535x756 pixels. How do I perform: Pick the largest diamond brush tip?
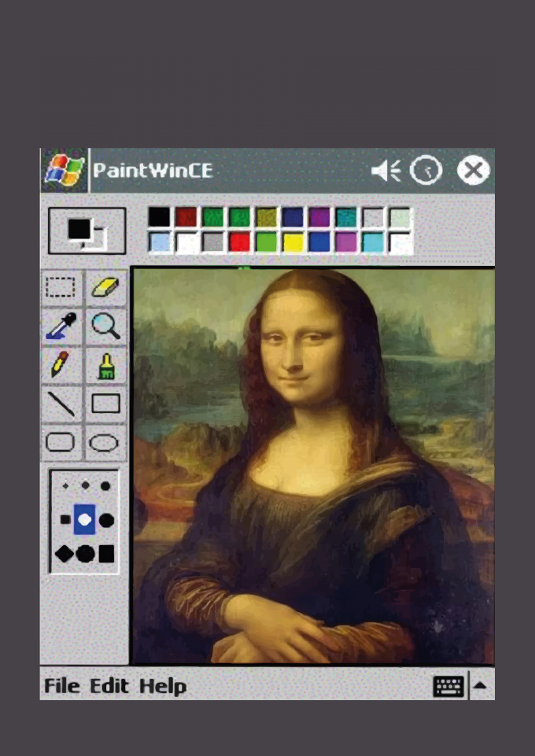point(64,554)
